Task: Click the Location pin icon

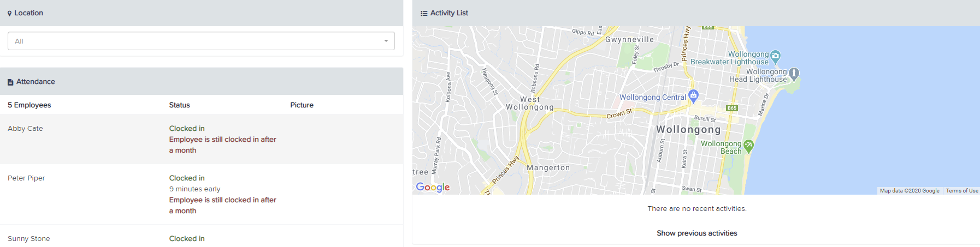Action: pos(9,13)
